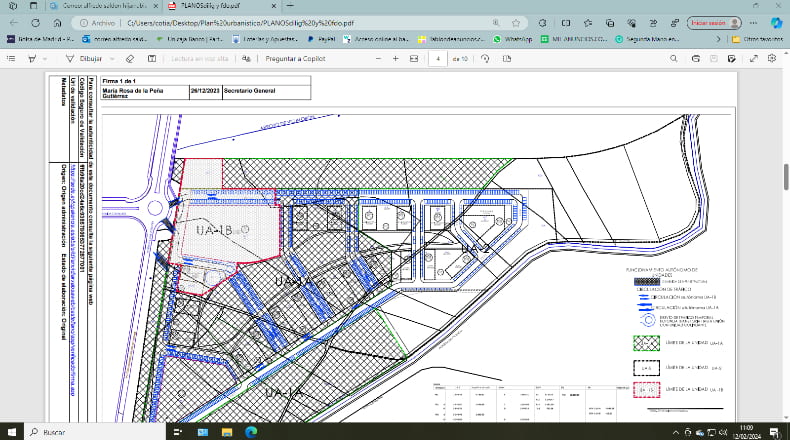Screen dimensions: 790x440
Task: Enter full screen mode for PDF
Action: point(754,59)
